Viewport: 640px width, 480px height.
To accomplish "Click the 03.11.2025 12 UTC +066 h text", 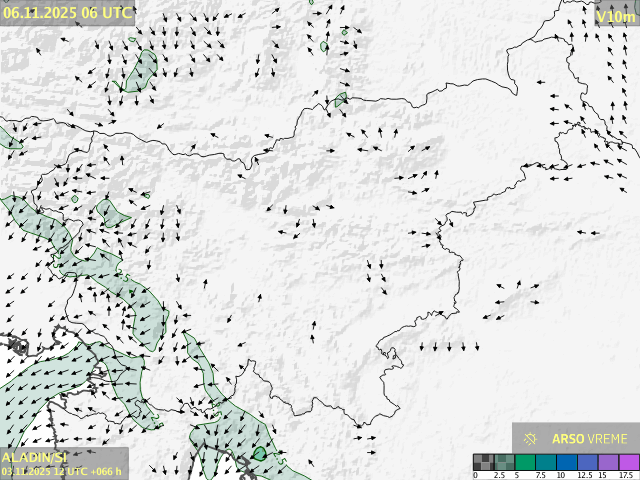I will [62, 471].
